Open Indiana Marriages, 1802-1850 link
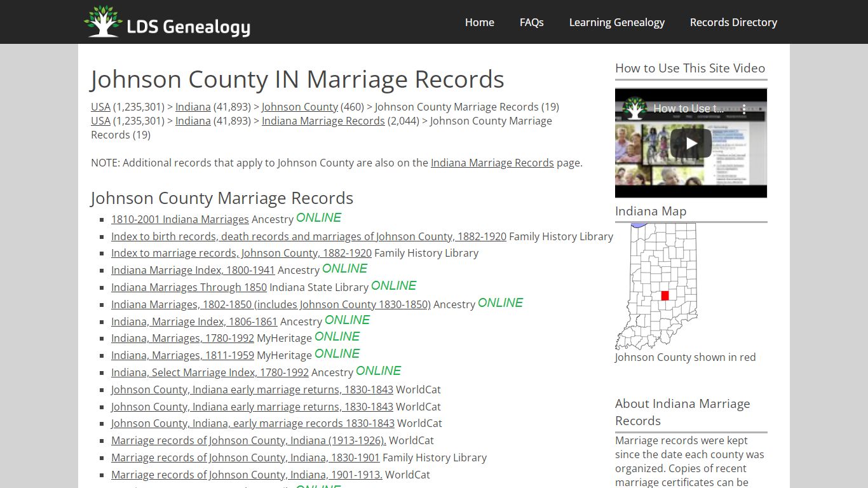This screenshot has height=488, width=868. click(271, 304)
